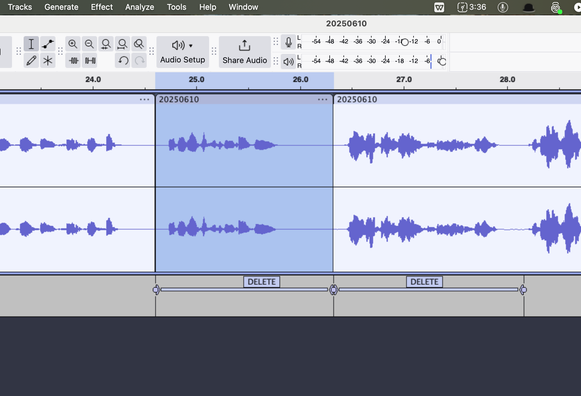Click the grabber left of Audio Setup
This screenshot has height=396, width=581.
(x=152, y=51)
